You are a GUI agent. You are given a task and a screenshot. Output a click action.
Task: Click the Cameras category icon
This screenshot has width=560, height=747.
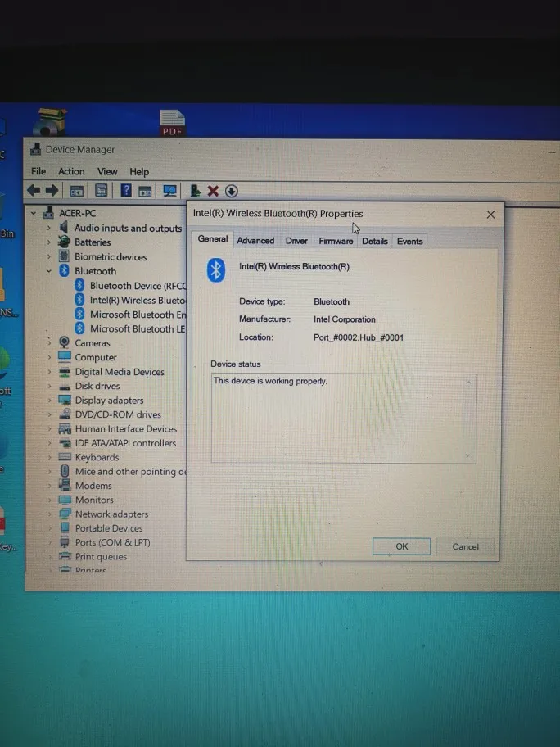(x=65, y=342)
